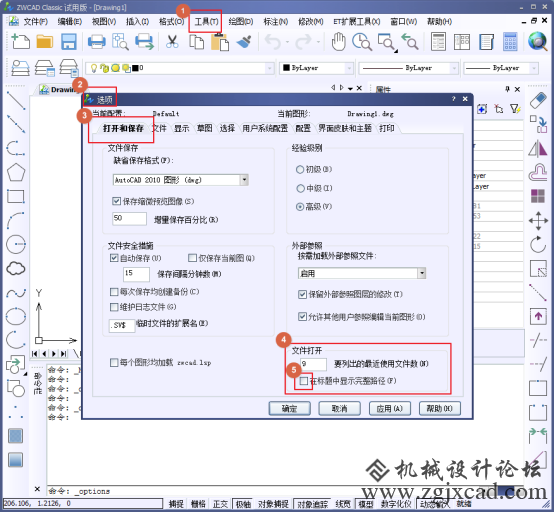554x513 pixels.
Task: Toggle 保存缩微预览图像 checkbox
Action: [x=116, y=201]
